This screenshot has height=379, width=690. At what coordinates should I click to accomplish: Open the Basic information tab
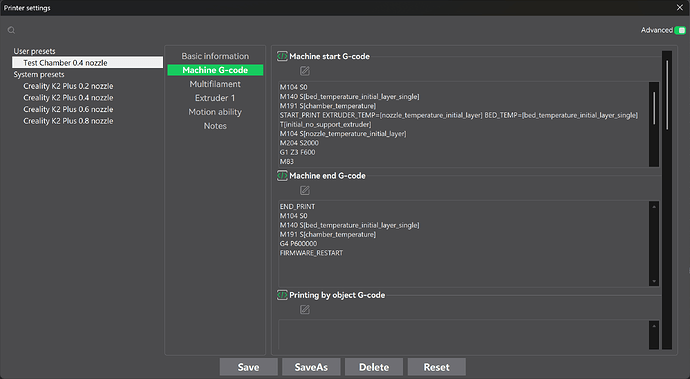[x=215, y=56]
